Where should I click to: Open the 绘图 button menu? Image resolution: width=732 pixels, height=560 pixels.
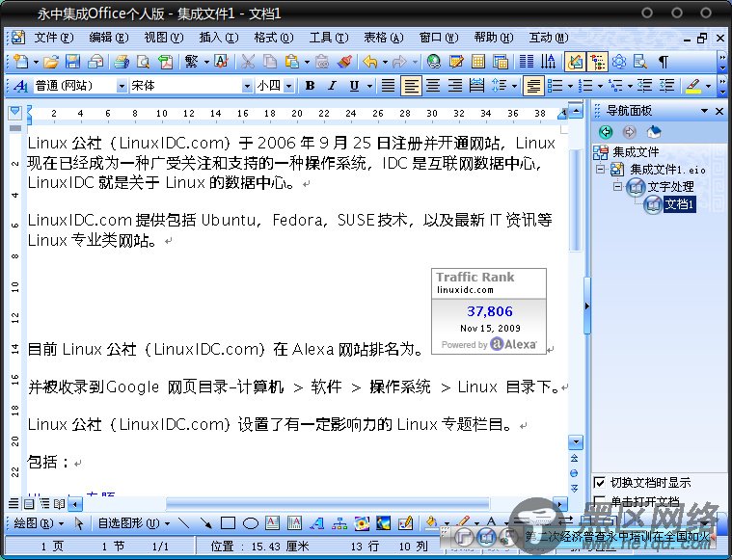[39, 523]
